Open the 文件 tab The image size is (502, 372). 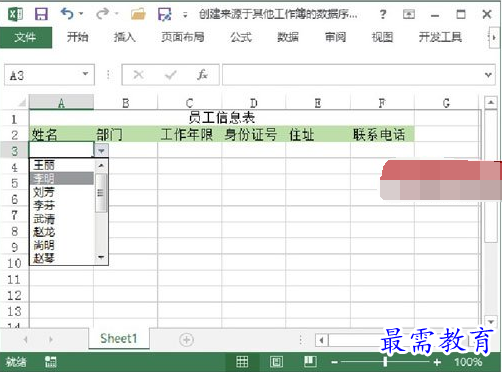pyautogui.click(x=26, y=37)
